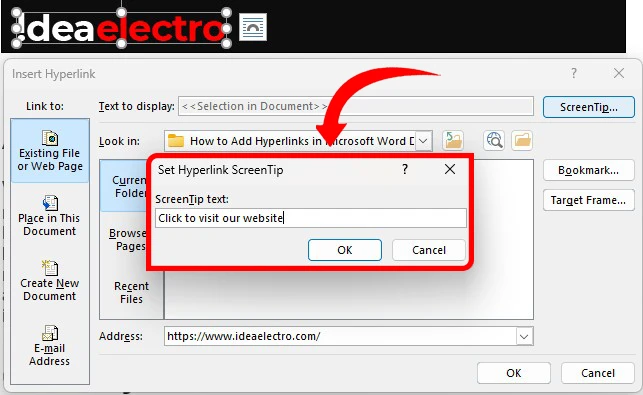The width and height of the screenshot is (643, 395).
Task: Choose Place in This Document
Action: coord(50,216)
